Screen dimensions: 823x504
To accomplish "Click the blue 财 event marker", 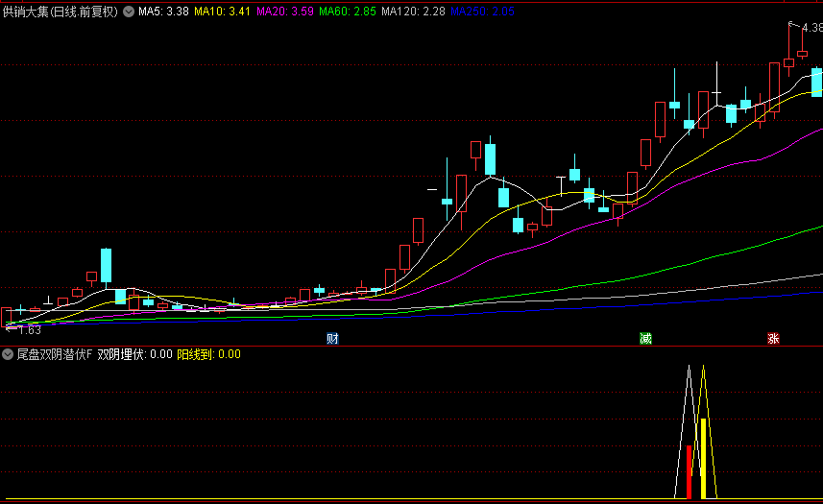I will (x=332, y=338).
